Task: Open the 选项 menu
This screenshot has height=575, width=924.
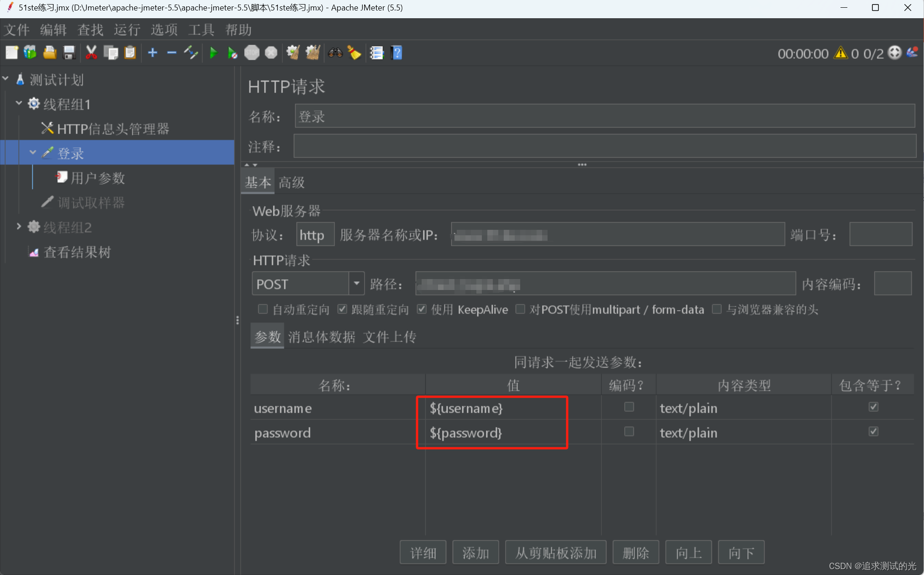Action: [x=164, y=30]
